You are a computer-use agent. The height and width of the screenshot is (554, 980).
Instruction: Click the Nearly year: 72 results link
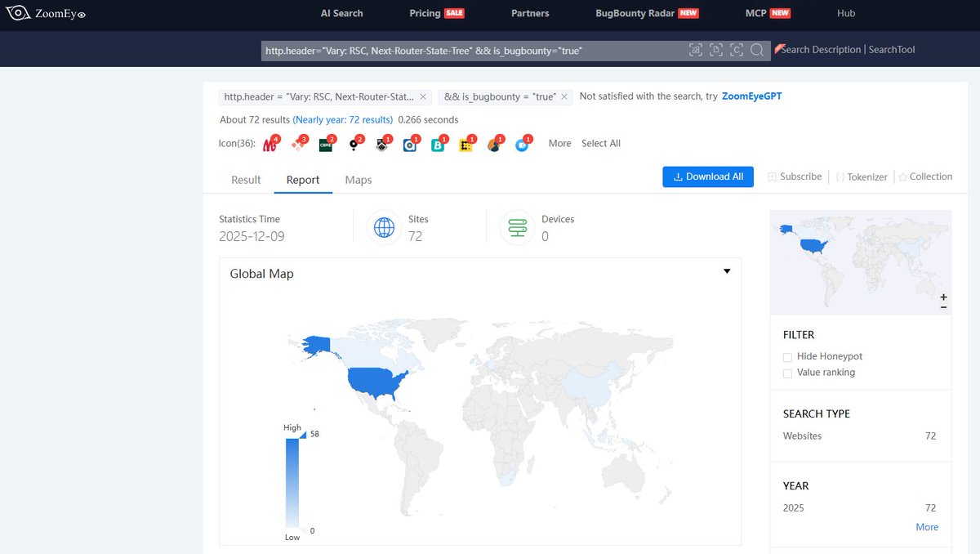point(343,120)
